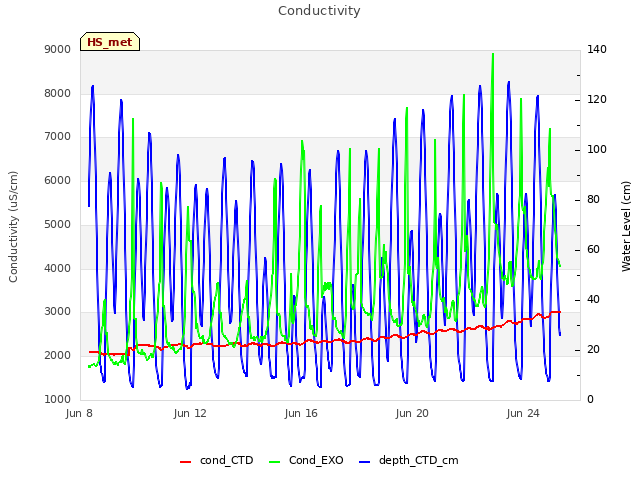Viewport: 640px width, 480px height.
Task: Toggle the cond_CTD legend entry
Action: click(217, 460)
